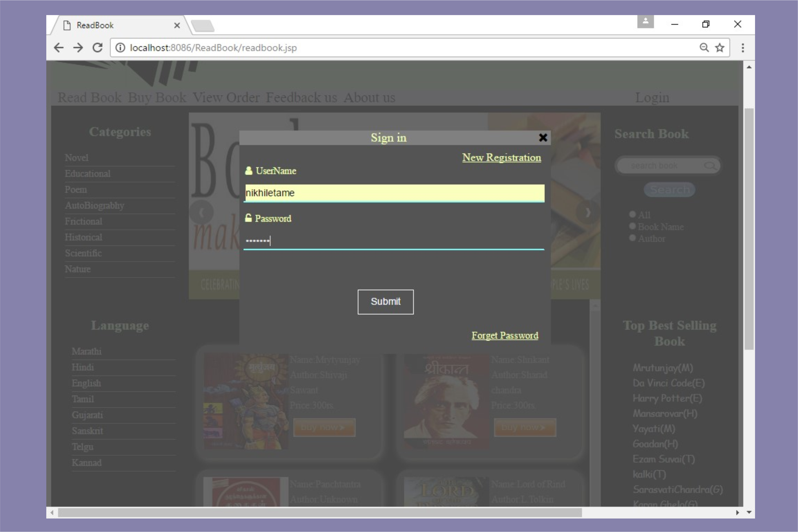The image size is (798, 532).
Task: Open browser zoom indicator icon
Action: (704, 48)
